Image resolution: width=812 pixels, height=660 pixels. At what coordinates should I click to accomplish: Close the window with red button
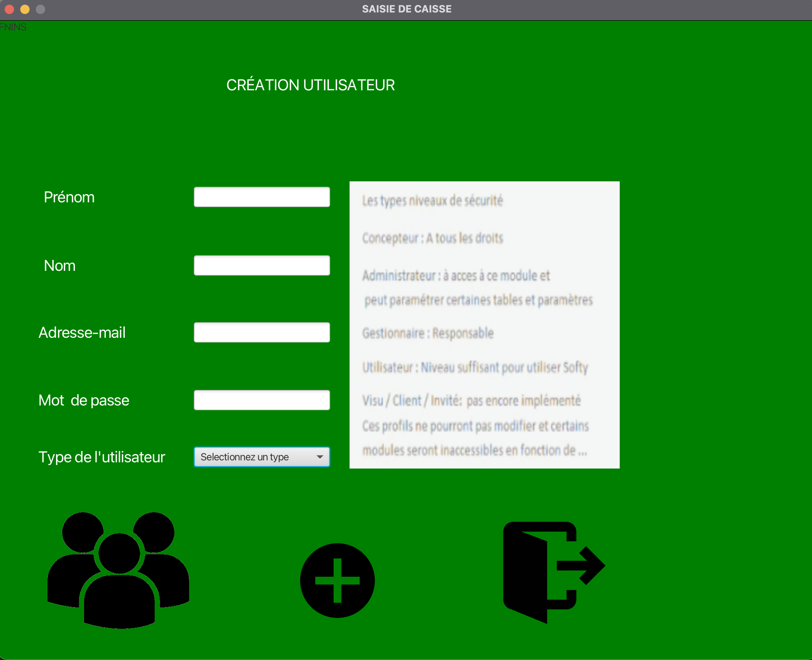9,9
